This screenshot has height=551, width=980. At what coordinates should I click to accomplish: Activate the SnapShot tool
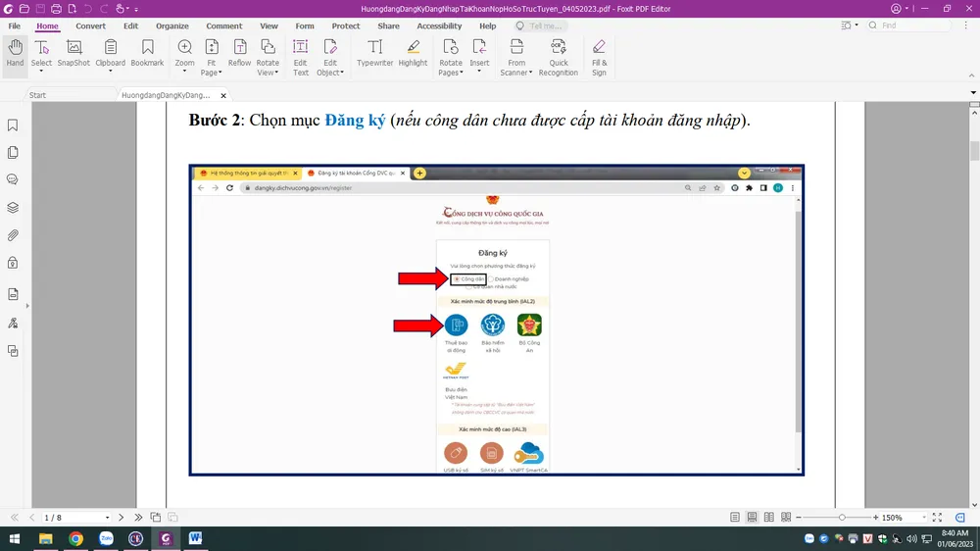(73, 54)
